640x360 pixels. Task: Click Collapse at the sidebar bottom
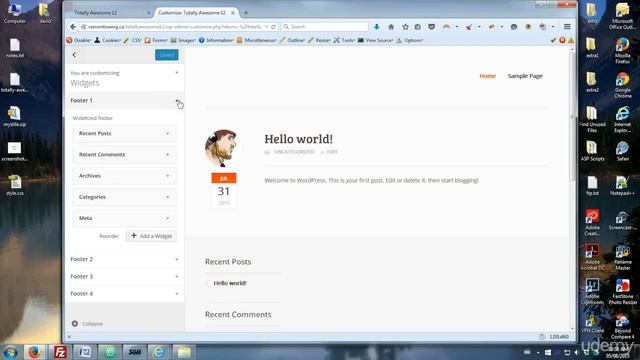[87, 324]
